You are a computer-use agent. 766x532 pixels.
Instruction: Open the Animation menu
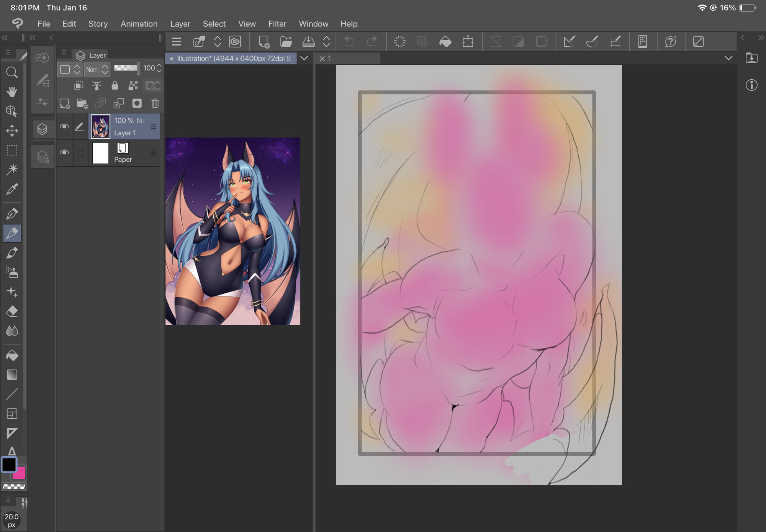click(139, 24)
